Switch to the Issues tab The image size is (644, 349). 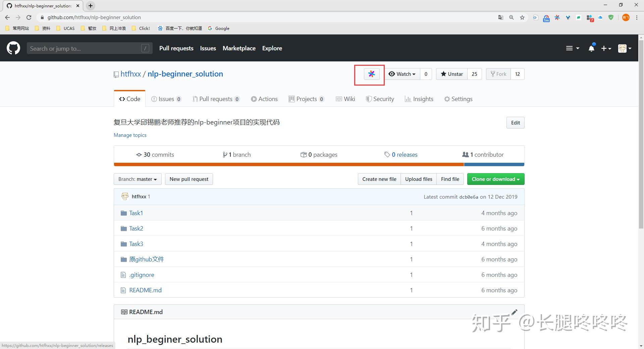(x=166, y=99)
